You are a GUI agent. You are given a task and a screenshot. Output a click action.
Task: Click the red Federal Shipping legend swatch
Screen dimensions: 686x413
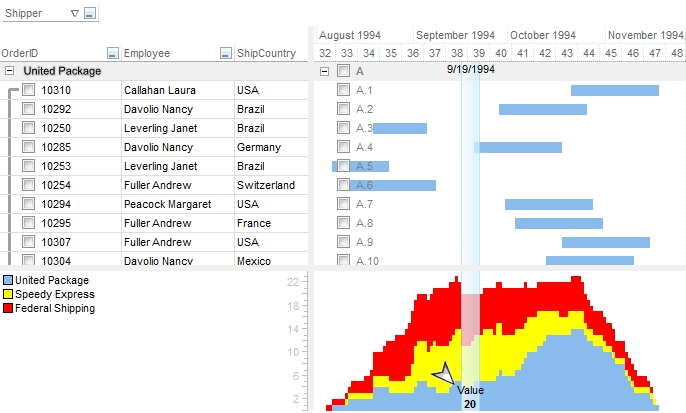pos(8,309)
